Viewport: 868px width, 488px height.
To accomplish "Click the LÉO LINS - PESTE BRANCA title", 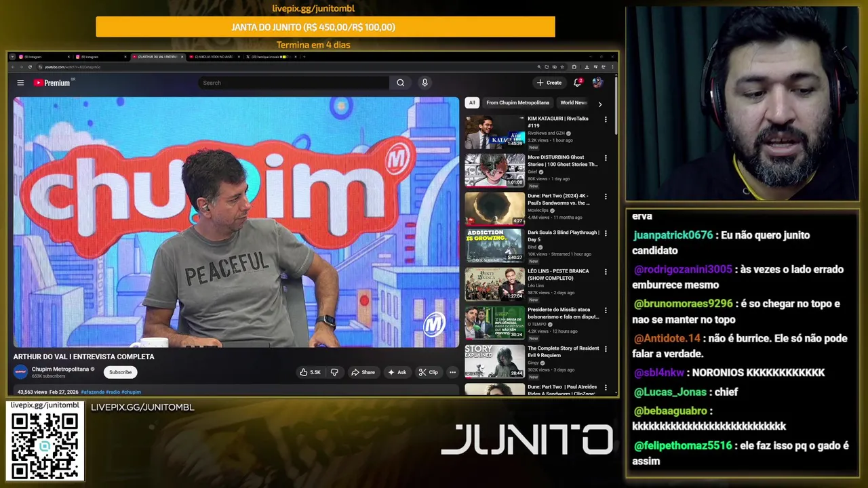I will 558,274.
